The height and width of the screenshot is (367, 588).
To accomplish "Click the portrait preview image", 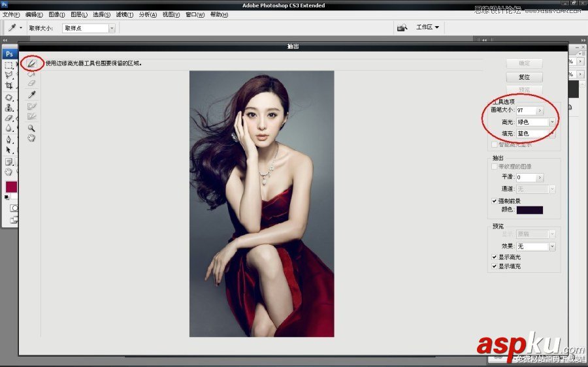I will 262,204.
